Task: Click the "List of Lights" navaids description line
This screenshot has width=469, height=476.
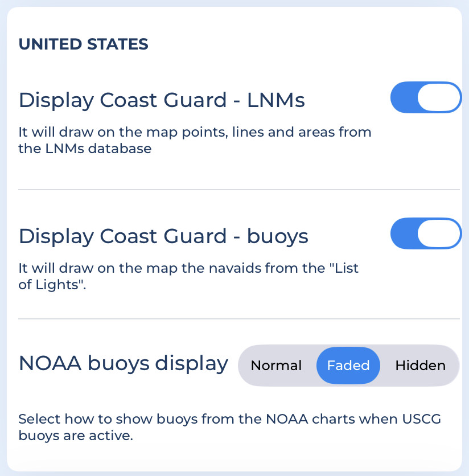Action: (x=188, y=268)
